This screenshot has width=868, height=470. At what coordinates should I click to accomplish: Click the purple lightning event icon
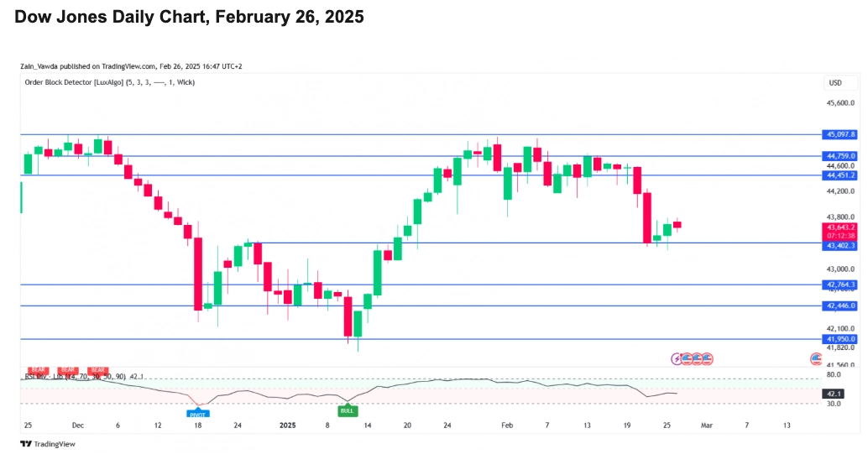[677, 358]
